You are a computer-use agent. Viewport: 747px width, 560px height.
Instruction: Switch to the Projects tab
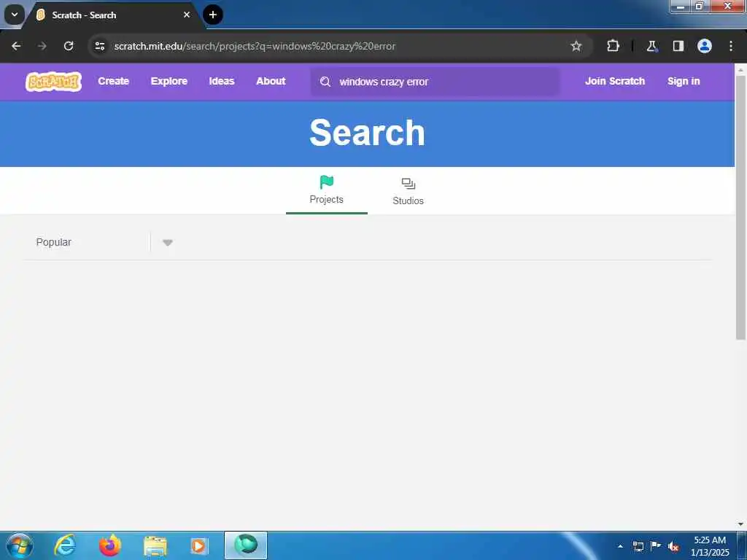click(x=326, y=190)
